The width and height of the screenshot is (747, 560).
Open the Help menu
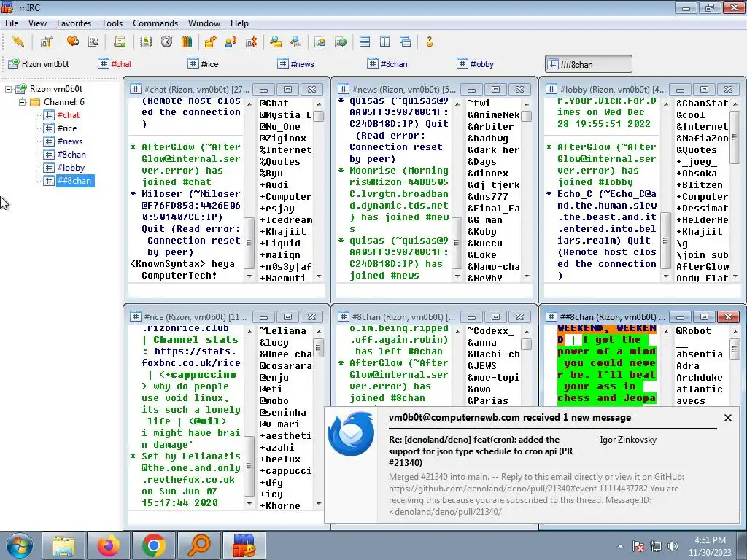tap(239, 23)
